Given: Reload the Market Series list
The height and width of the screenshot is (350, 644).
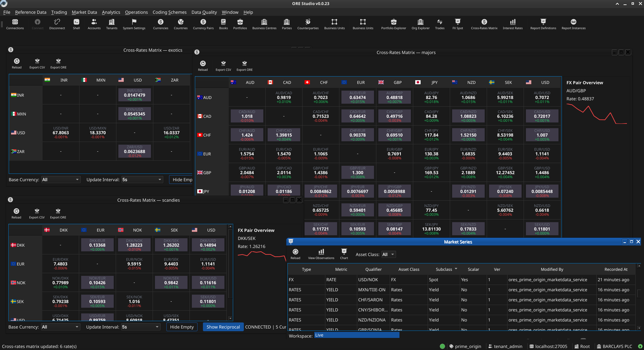Looking at the screenshot, I should [295, 254].
